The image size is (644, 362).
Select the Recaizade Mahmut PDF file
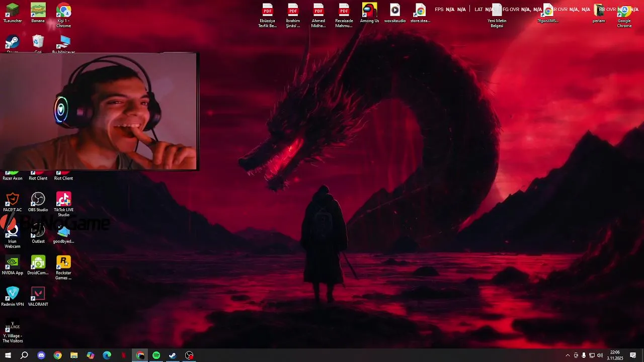click(344, 15)
